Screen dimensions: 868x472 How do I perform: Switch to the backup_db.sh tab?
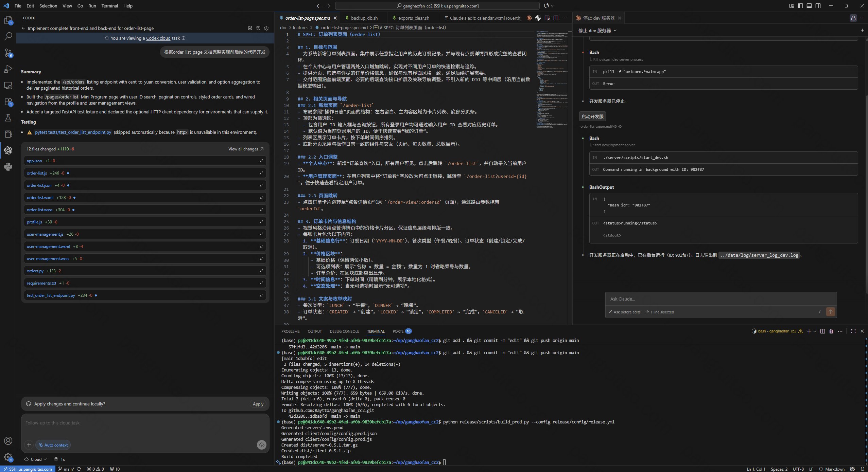(x=364, y=18)
